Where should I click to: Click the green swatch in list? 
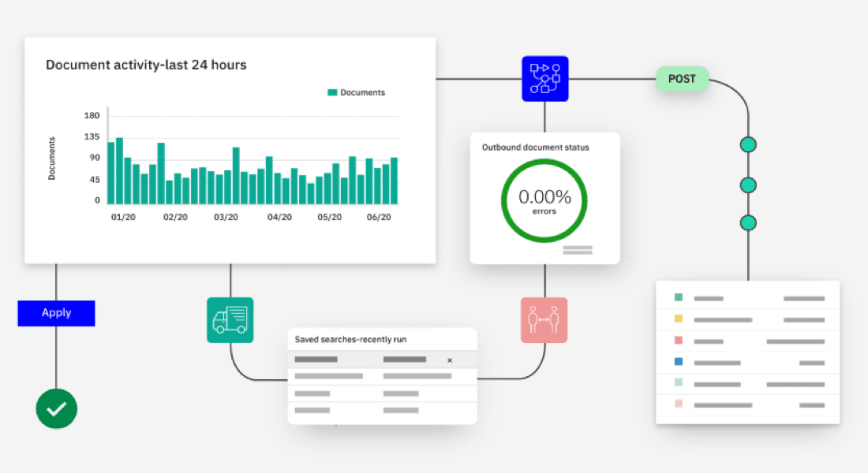(x=678, y=298)
